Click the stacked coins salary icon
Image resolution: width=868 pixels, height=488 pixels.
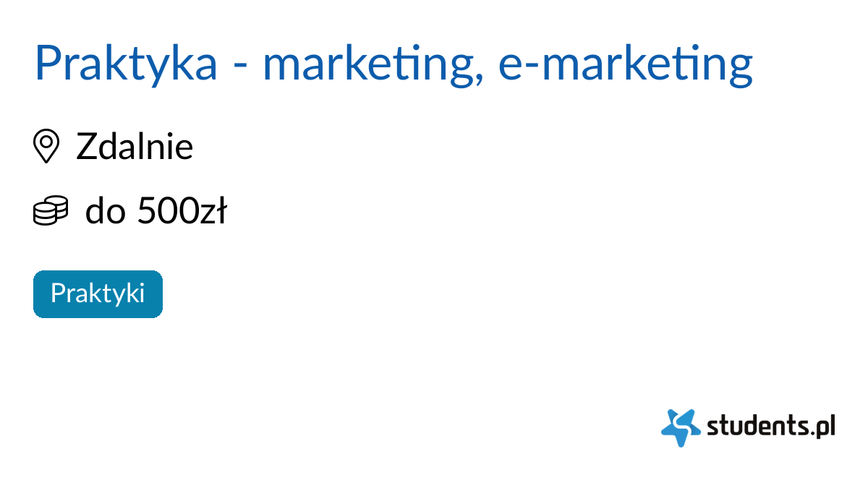pos(51,210)
